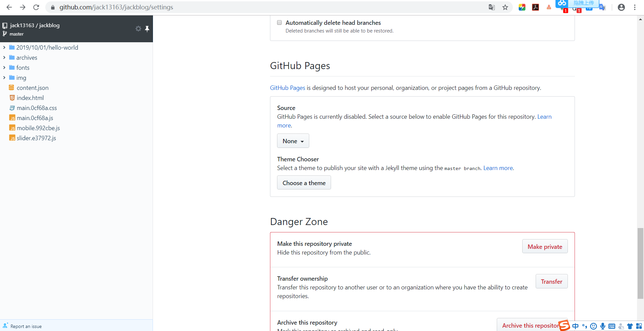Open the GitHub Pages Source dropdown showing None
Image resolution: width=644 pixels, height=331 pixels.
pyautogui.click(x=293, y=141)
